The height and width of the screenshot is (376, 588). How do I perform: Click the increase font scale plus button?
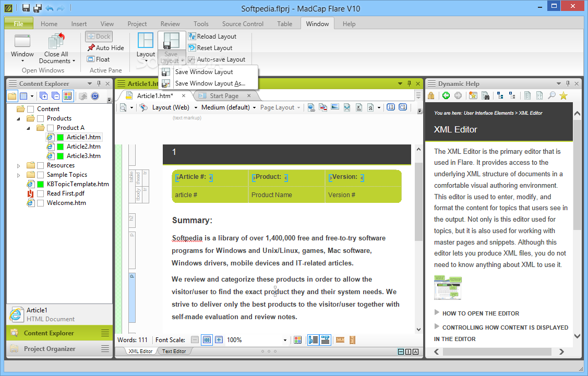coord(219,340)
